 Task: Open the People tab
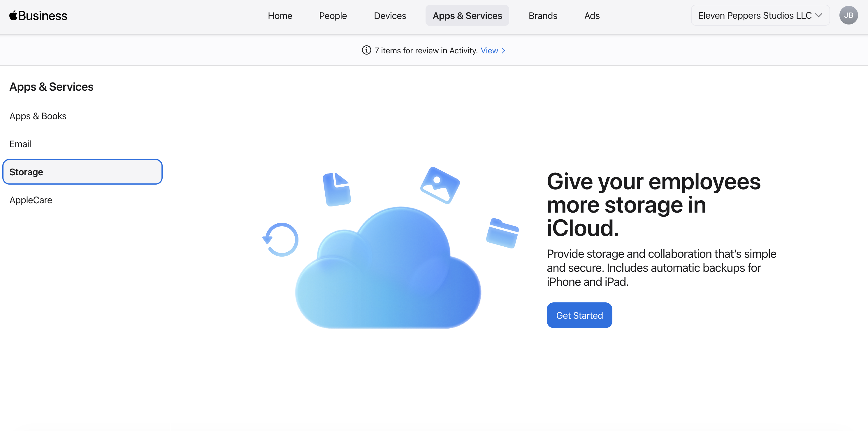pyautogui.click(x=333, y=15)
